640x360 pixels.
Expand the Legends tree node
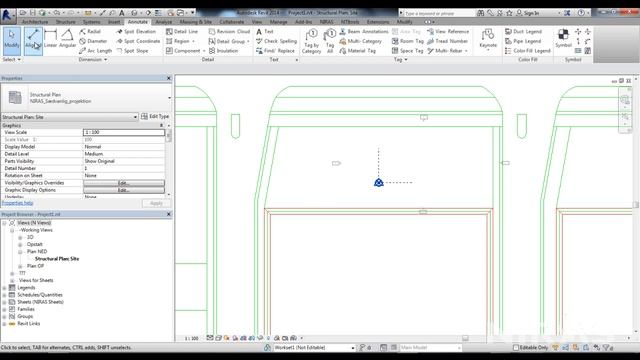click(x=4, y=288)
